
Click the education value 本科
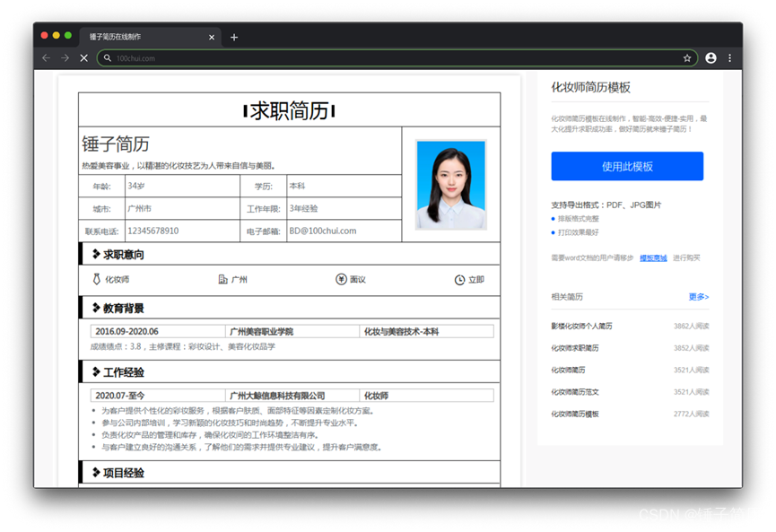tap(297, 186)
